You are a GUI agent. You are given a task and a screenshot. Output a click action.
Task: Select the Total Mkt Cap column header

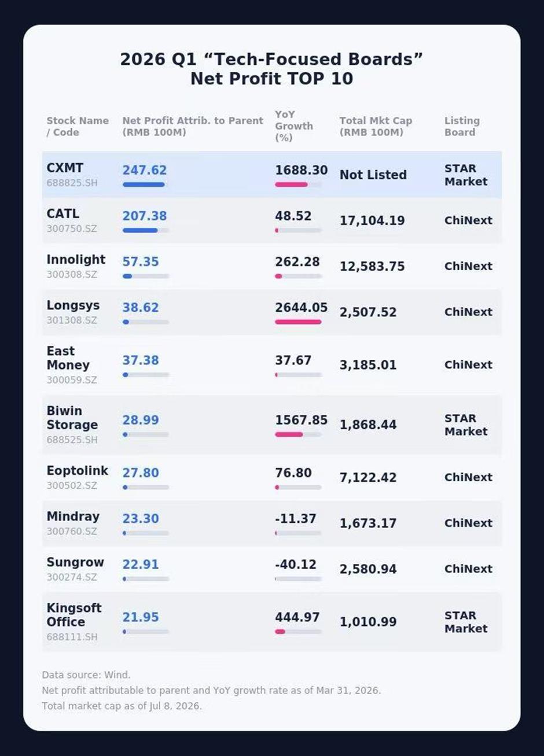[x=376, y=126]
